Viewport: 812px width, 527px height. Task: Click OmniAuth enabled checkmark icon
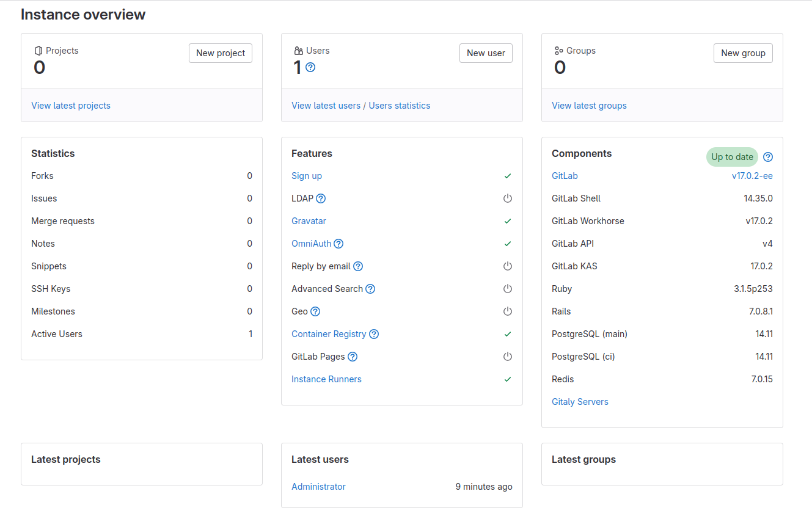coord(508,244)
